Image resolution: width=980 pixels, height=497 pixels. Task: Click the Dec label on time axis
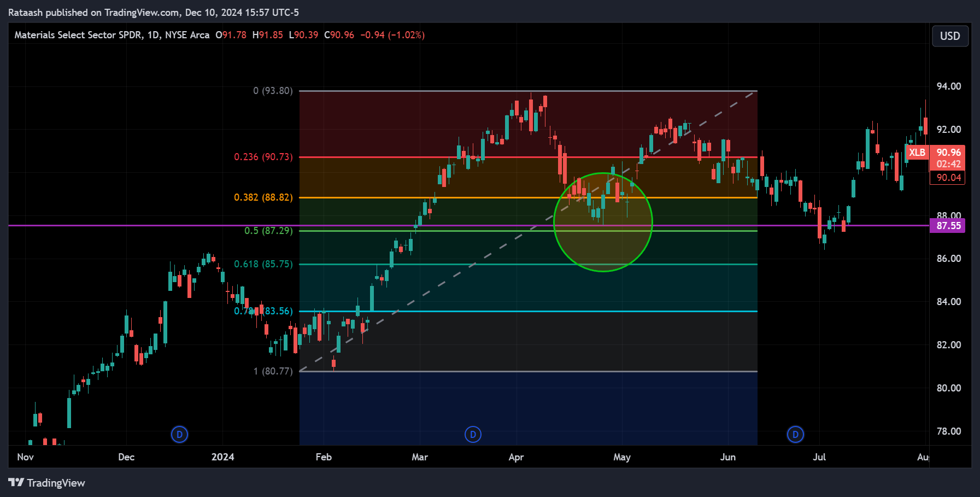126,457
